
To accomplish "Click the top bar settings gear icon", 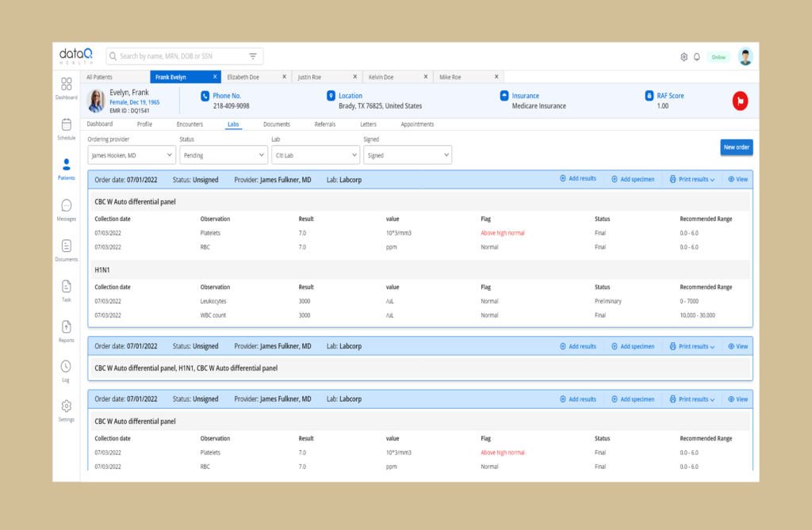I will [684, 57].
